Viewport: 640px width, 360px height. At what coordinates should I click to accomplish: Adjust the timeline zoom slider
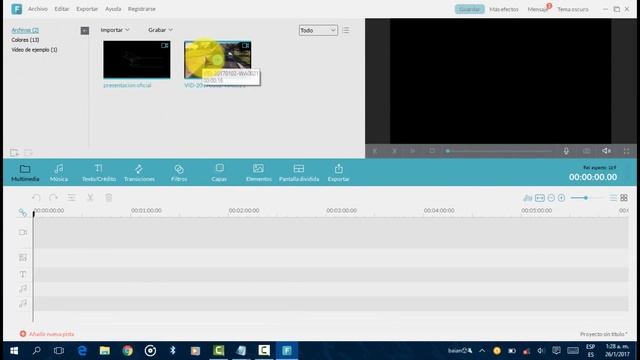coord(587,198)
